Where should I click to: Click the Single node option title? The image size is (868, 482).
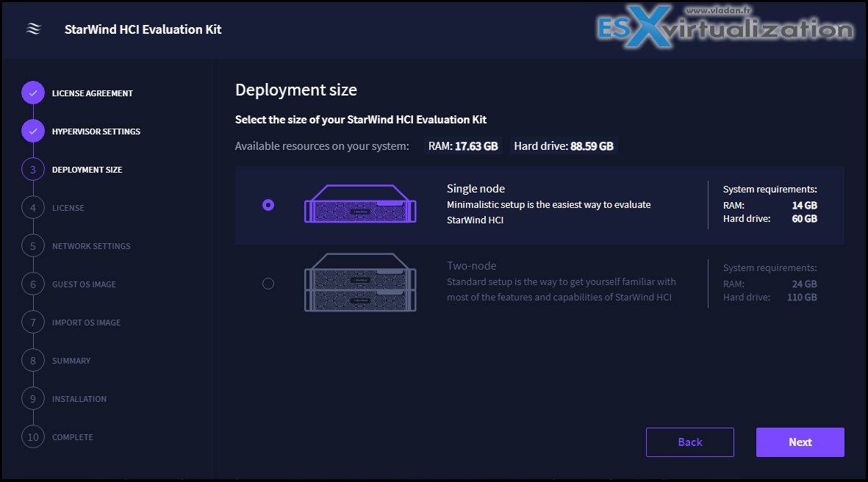[476, 189]
